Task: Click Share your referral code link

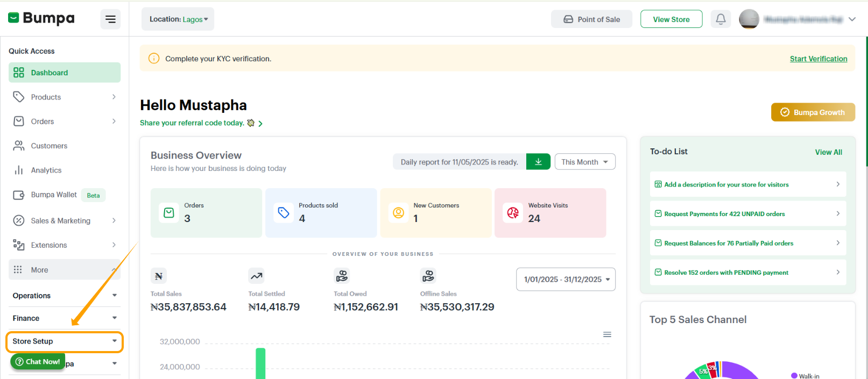Action: tap(201, 123)
